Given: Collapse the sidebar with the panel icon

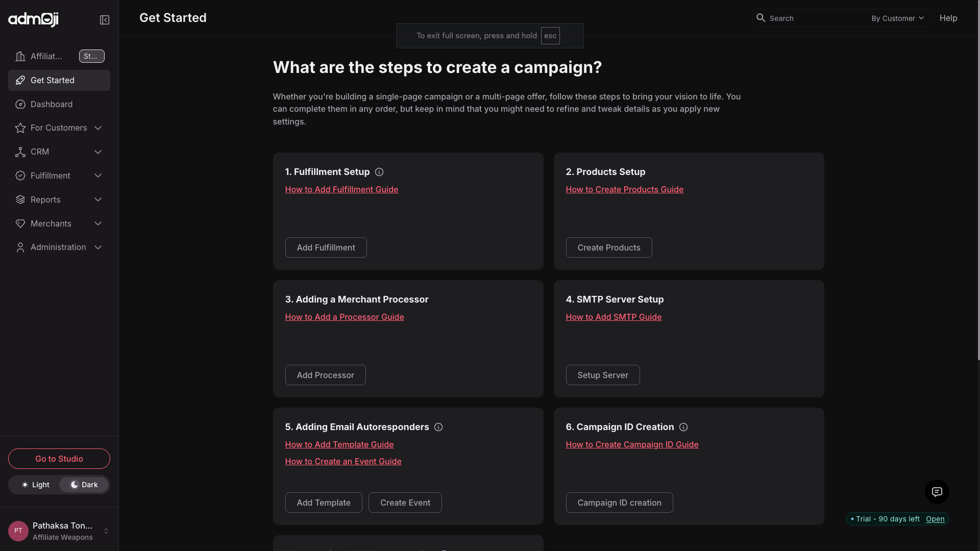Looking at the screenshot, I should pyautogui.click(x=105, y=20).
